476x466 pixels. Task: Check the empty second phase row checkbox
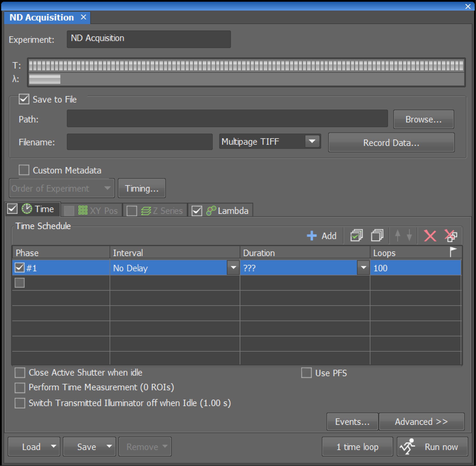(20, 283)
